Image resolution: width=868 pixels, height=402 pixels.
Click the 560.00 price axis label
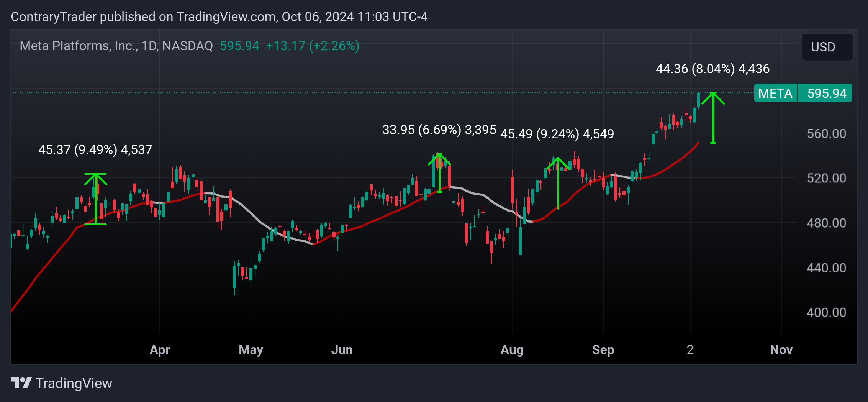click(x=826, y=133)
